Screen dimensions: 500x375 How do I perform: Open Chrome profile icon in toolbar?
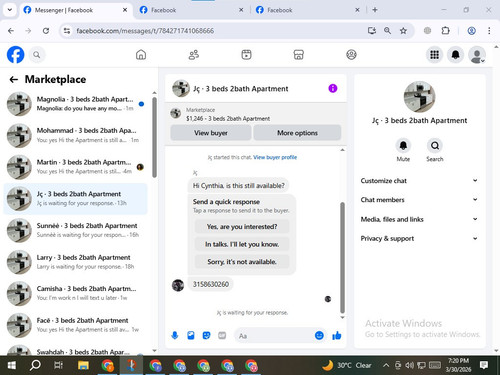pyautogui.click(x=471, y=31)
